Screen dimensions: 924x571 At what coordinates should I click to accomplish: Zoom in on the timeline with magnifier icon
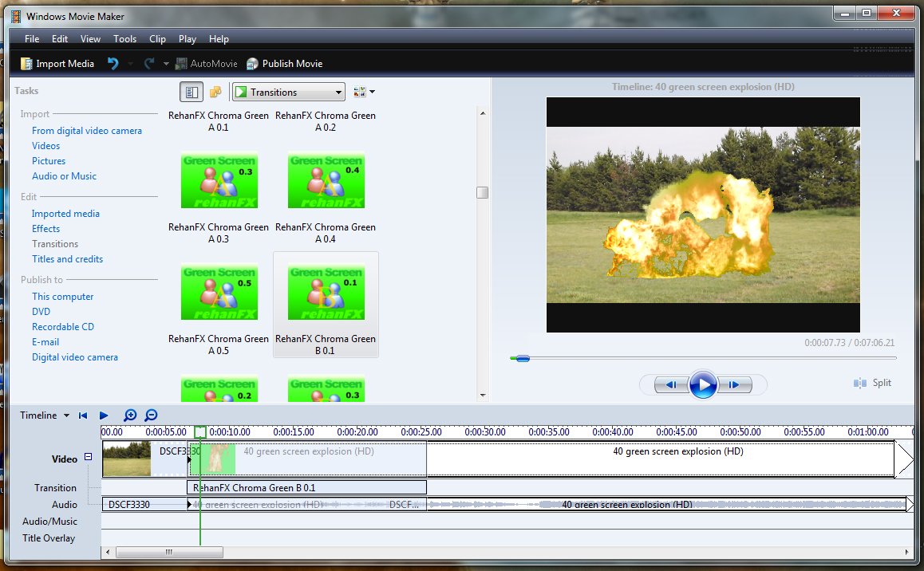coord(129,415)
